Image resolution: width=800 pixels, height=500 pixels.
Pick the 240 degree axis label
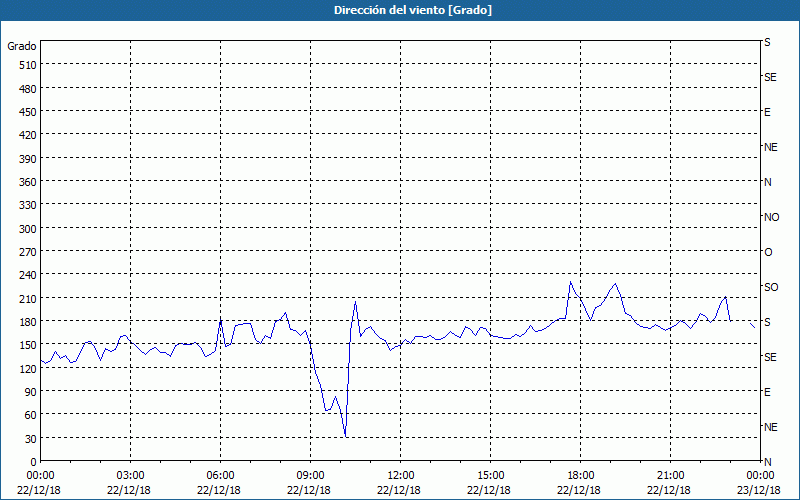coord(28,275)
